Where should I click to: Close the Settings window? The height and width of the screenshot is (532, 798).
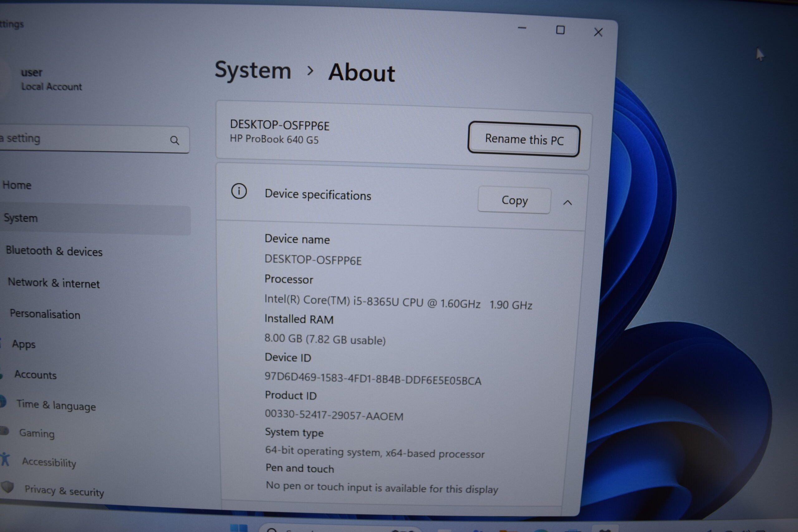(x=598, y=32)
